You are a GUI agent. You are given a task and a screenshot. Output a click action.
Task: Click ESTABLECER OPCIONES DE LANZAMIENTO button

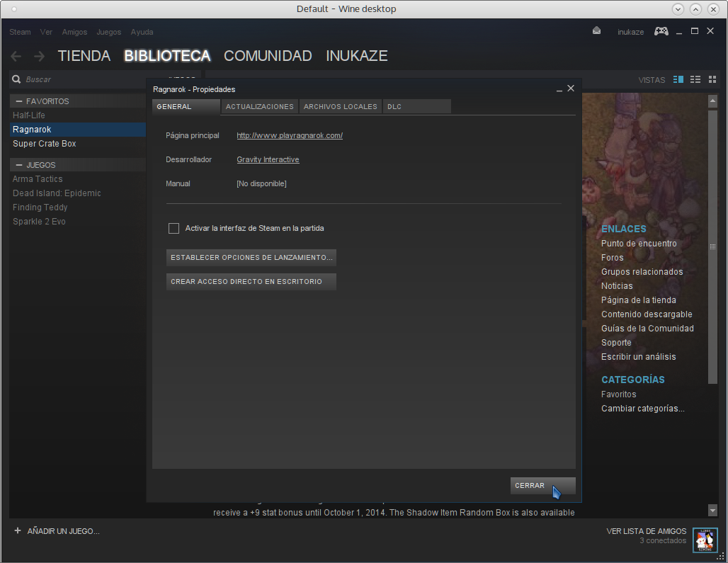click(251, 258)
